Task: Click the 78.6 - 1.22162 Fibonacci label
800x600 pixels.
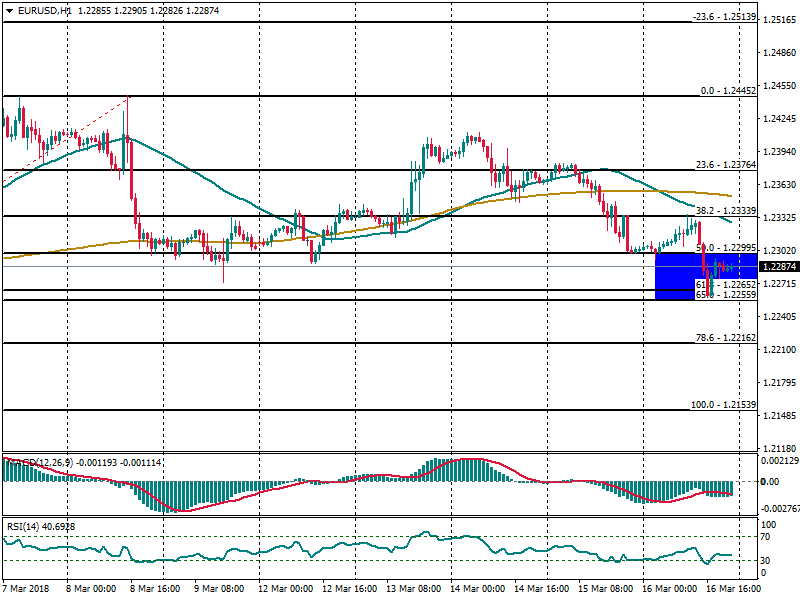Action: click(725, 338)
